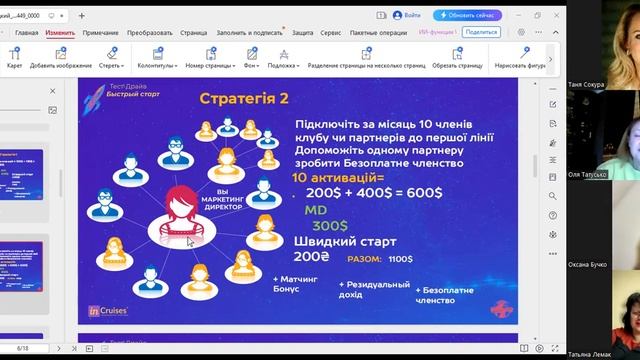Viewport: 640px width, 360px height.
Task: Switch to the Изменить tab
Action: tap(60, 33)
